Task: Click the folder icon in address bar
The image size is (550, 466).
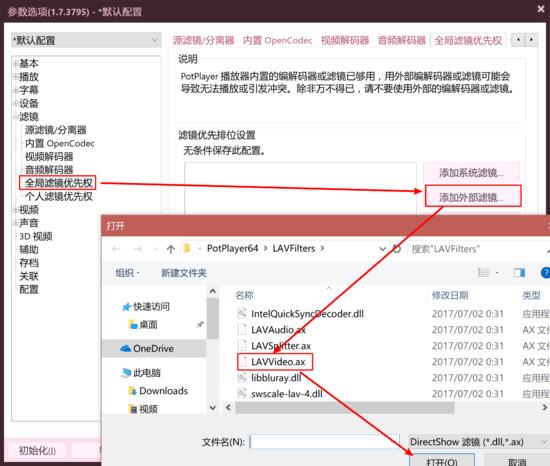Action: pos(188,249)
